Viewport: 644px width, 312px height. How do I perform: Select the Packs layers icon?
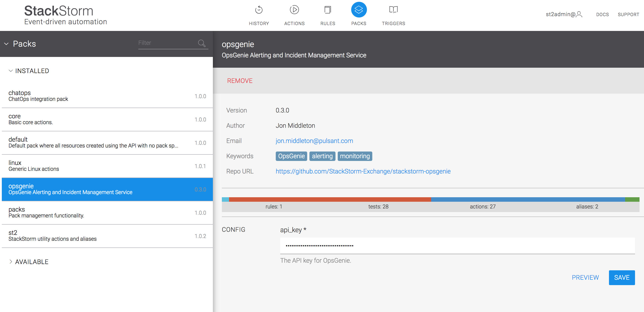(x=359, y=10)
